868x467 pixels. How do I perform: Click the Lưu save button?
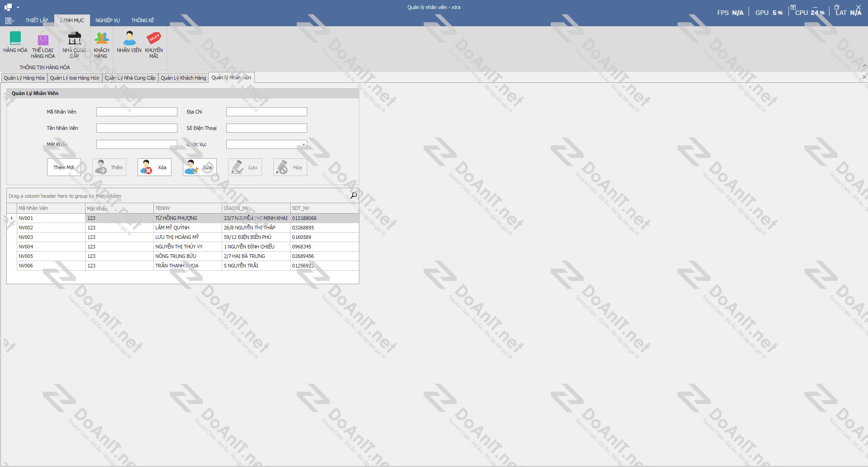point(245,167)
